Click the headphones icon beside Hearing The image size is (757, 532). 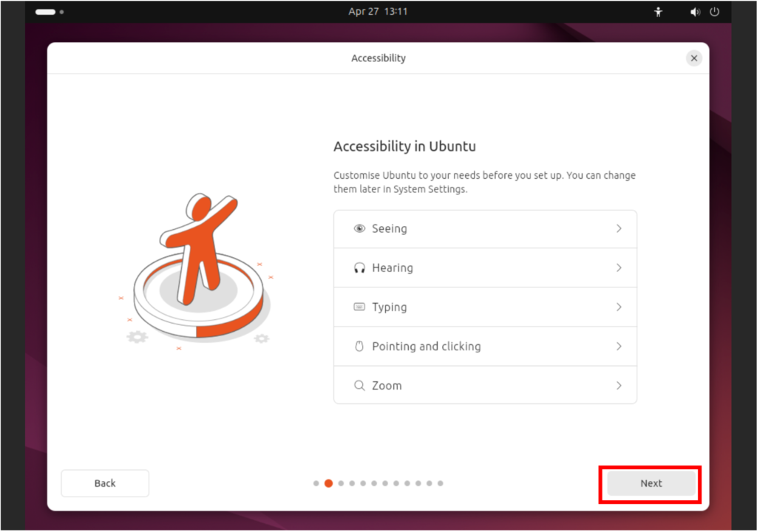(359, 268)
